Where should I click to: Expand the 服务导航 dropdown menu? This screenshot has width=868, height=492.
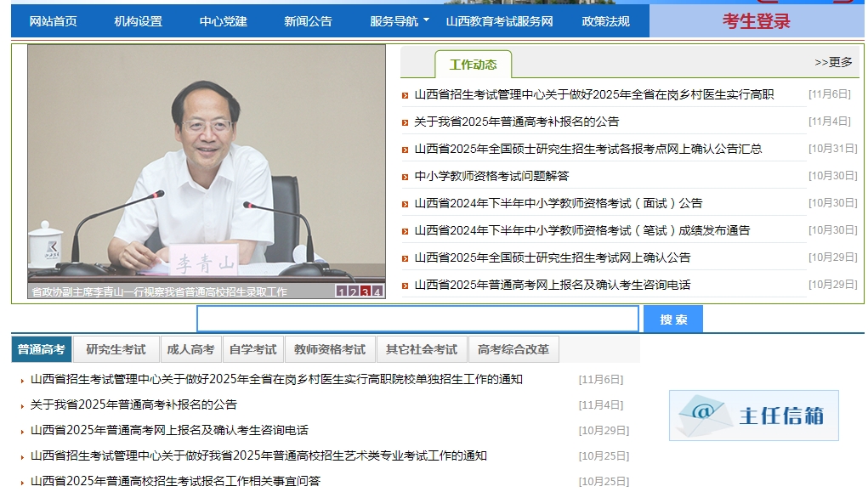[x=400, y=21]
